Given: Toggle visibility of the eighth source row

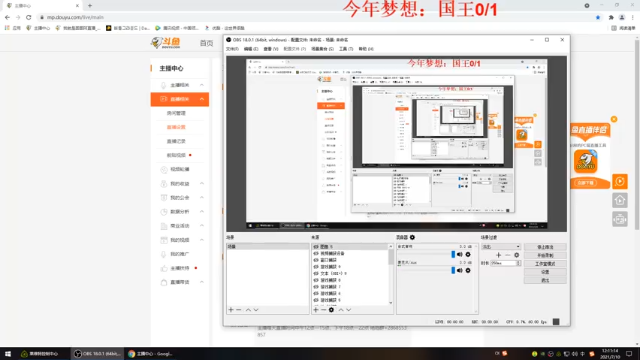Looking at the screenshot, I should [x=316, y=293].
